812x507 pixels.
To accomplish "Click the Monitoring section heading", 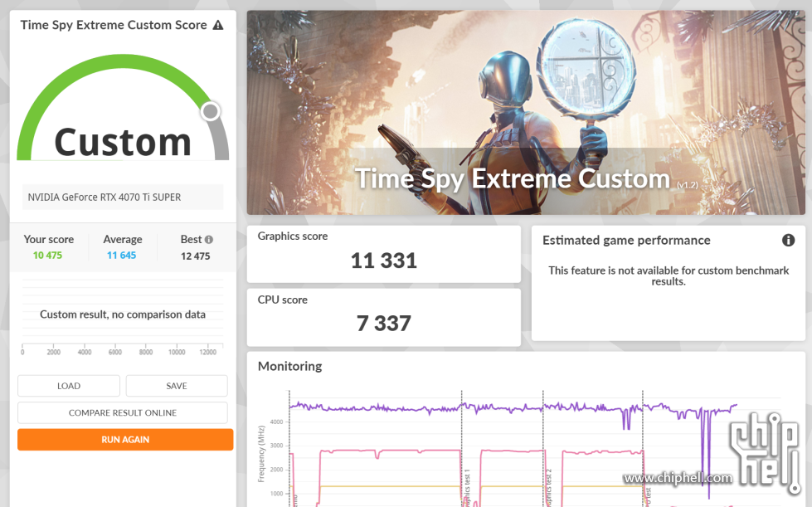I will 290,366.
